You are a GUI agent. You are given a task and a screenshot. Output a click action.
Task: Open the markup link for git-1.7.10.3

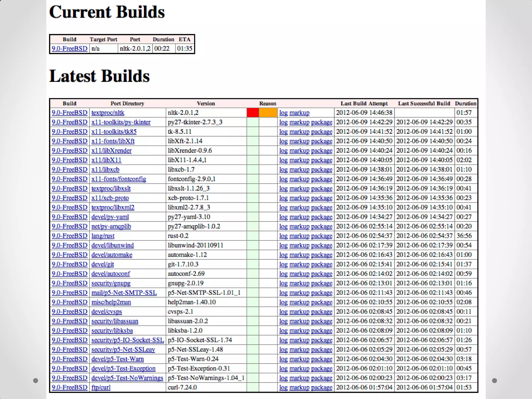tap(299, 264)
